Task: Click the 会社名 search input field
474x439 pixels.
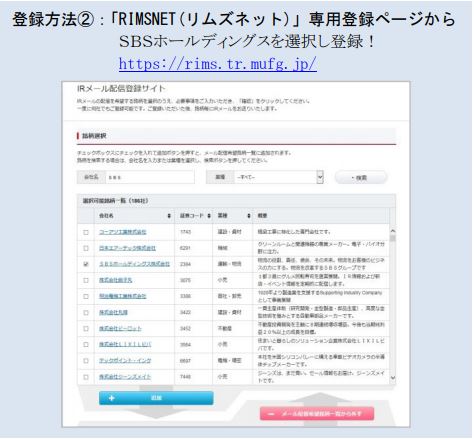Action: (x=150, y=177)
